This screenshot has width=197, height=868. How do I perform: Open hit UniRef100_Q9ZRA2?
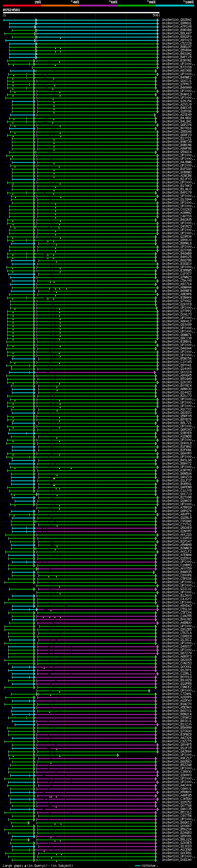[177, 20]
